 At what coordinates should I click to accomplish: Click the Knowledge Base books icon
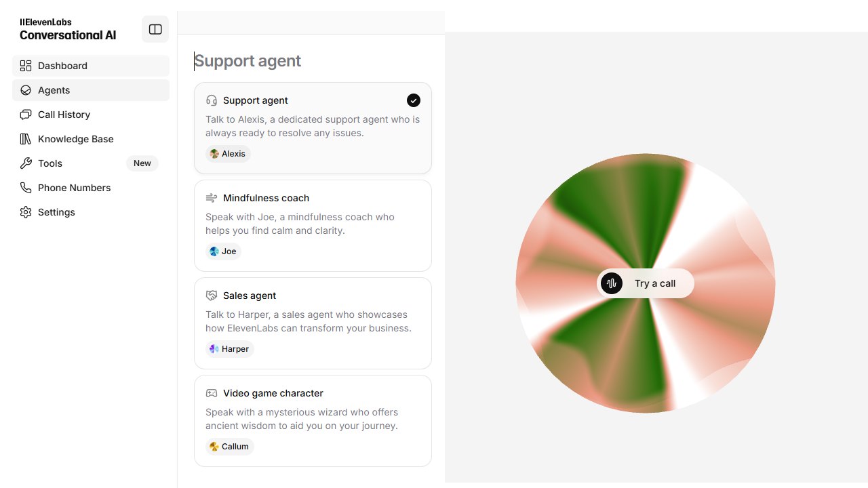(x=26, y=139)
